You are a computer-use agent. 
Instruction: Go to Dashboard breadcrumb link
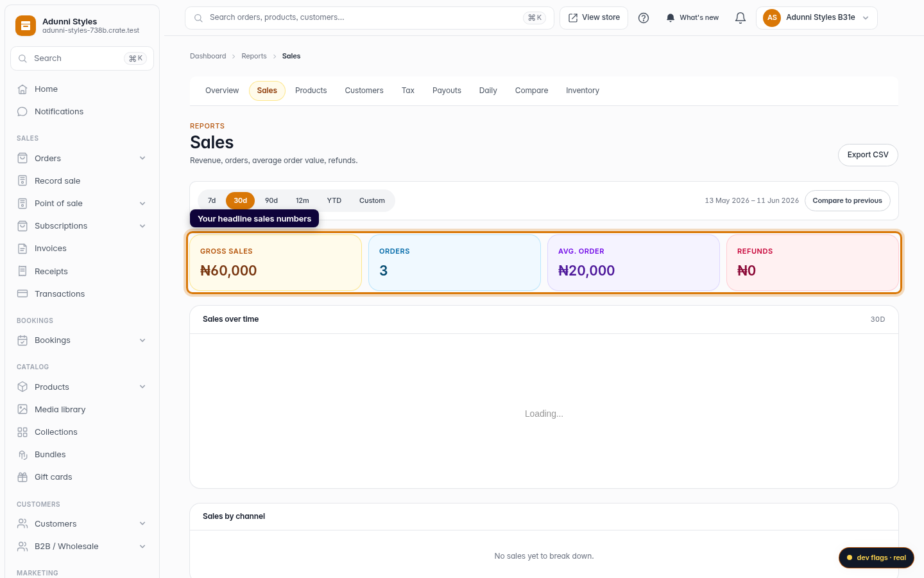(x=208, y=57)
